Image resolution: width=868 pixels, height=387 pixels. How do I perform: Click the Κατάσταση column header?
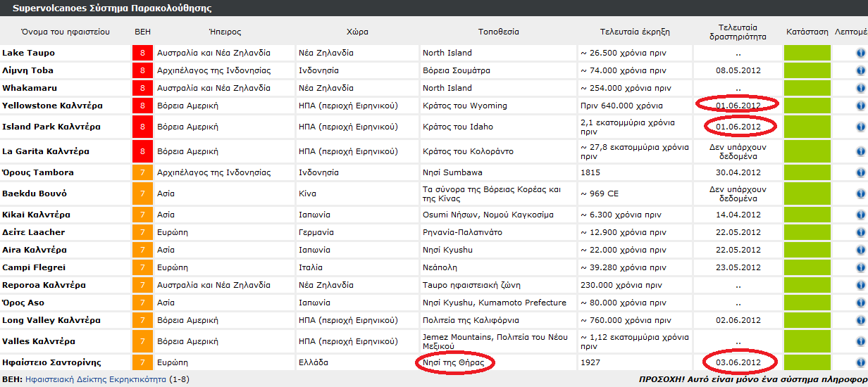click(x=807, y=32)
